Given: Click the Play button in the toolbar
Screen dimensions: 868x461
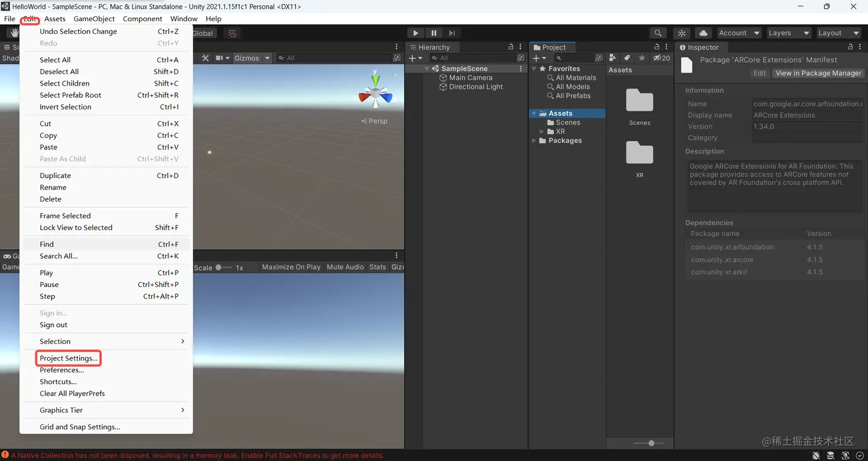Looking at the screenshot, I should pyautogui.click(x=416, y=33).
